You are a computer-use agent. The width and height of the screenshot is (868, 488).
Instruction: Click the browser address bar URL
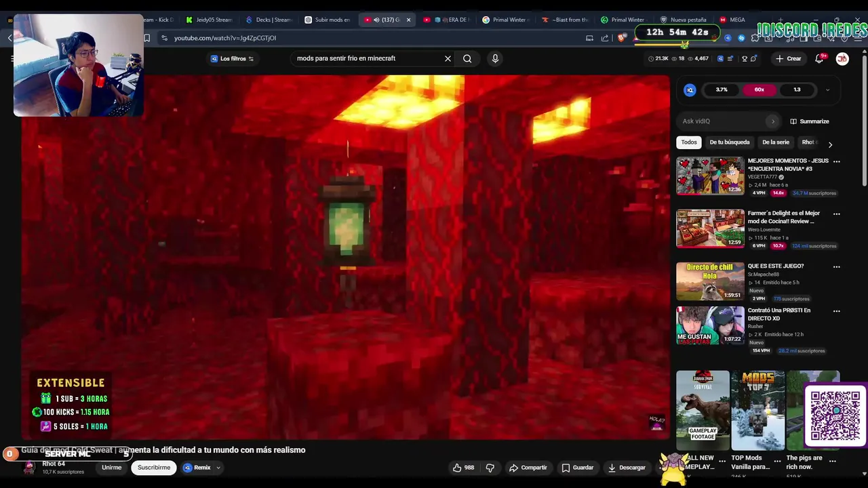tap(225, 38)
